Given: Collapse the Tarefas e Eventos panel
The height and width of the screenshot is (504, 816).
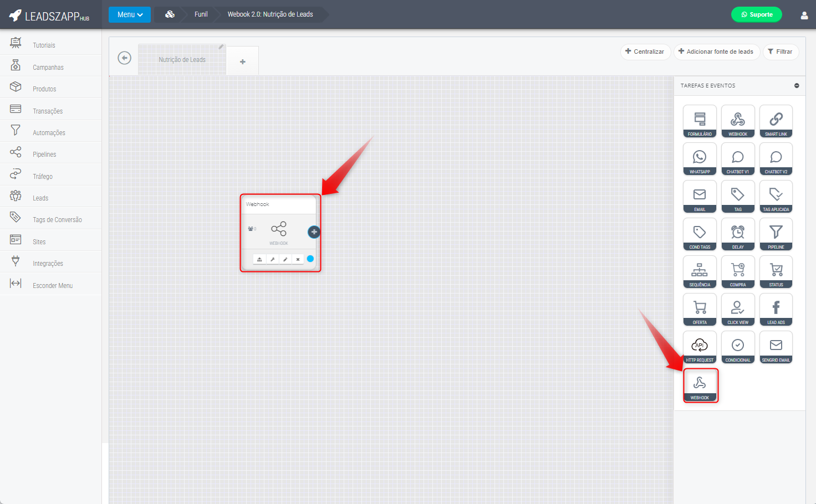Looking at the screenshot, I should tap(797, 86).
